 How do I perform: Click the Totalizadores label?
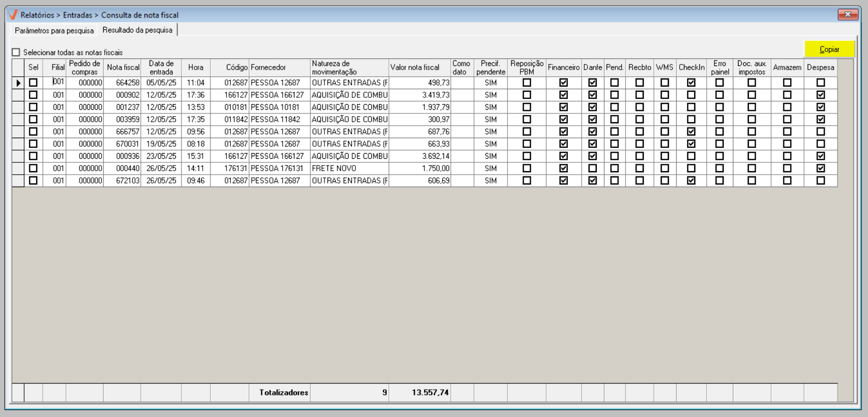point(284,393)
